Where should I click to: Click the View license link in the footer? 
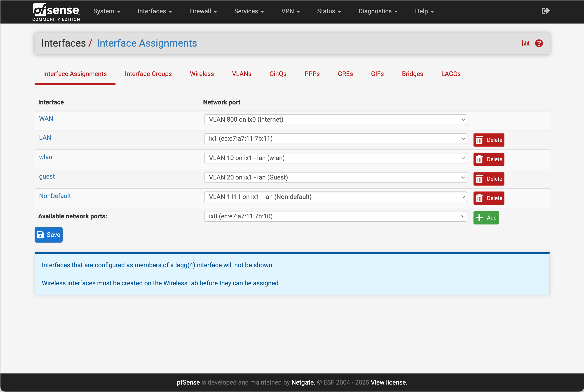(389, 382)
